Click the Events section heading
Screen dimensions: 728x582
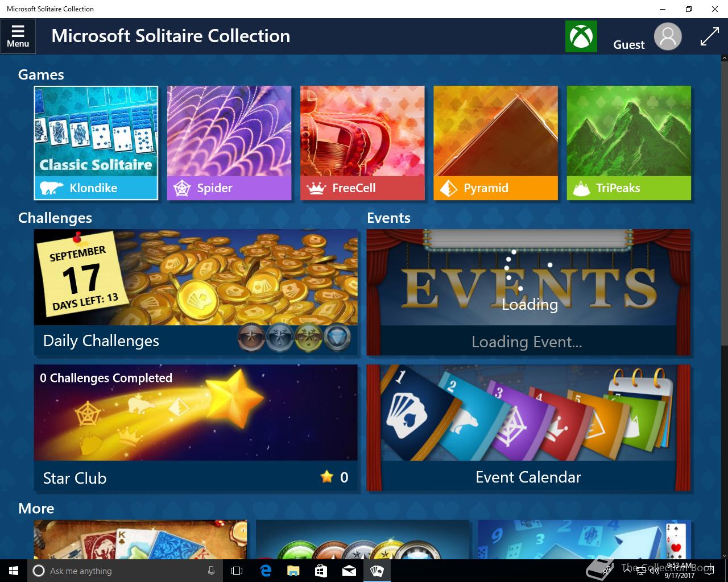pyautogui.click(x=388, y=218)
